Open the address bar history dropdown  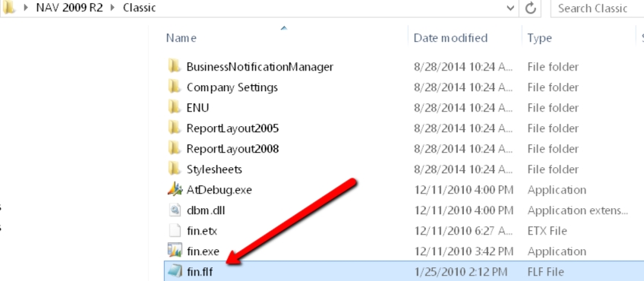click(x=510, y=8)
